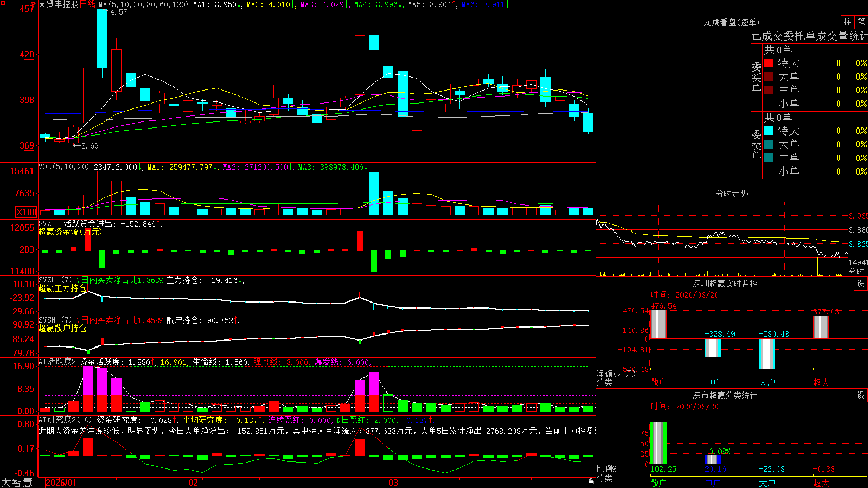
Task: Click the MA5: 3.904 value
Action: click(x=430, y=4)
